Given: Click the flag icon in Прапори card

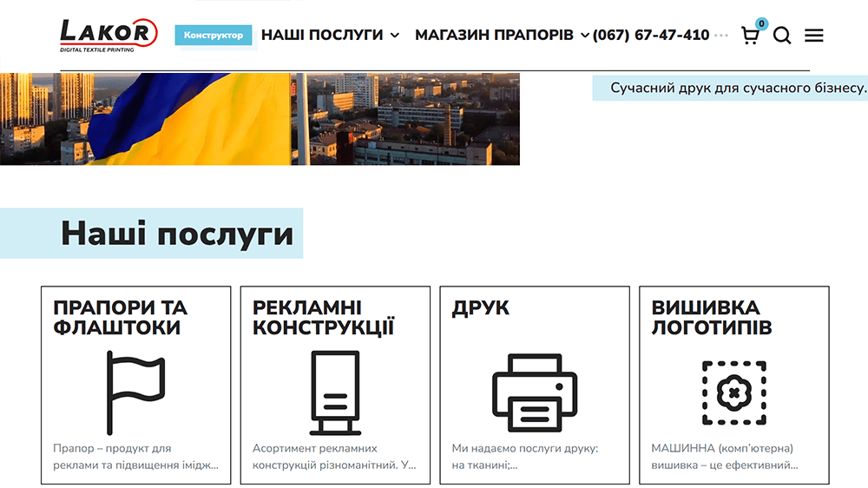Looking at the screenshot, I should point(135,392).
